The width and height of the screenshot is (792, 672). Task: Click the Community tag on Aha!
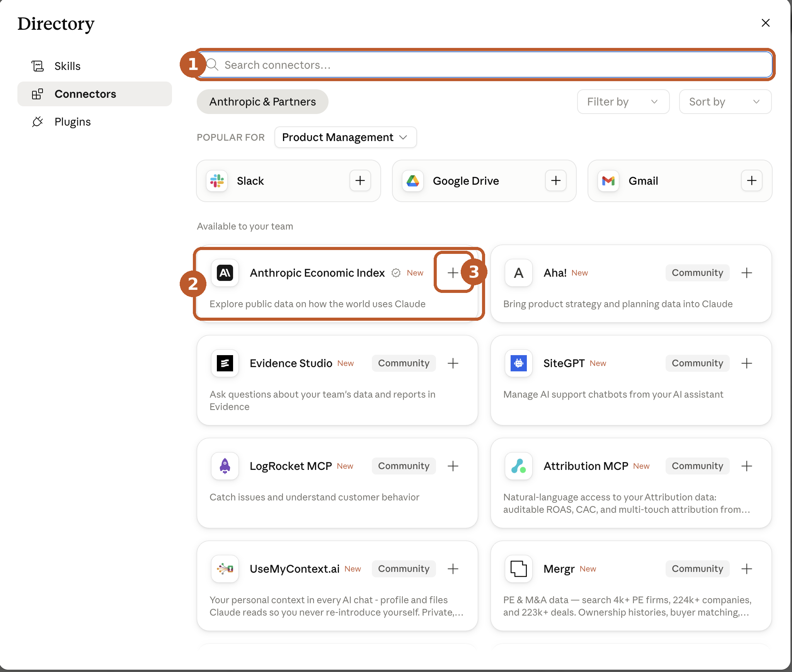[697, 273]
